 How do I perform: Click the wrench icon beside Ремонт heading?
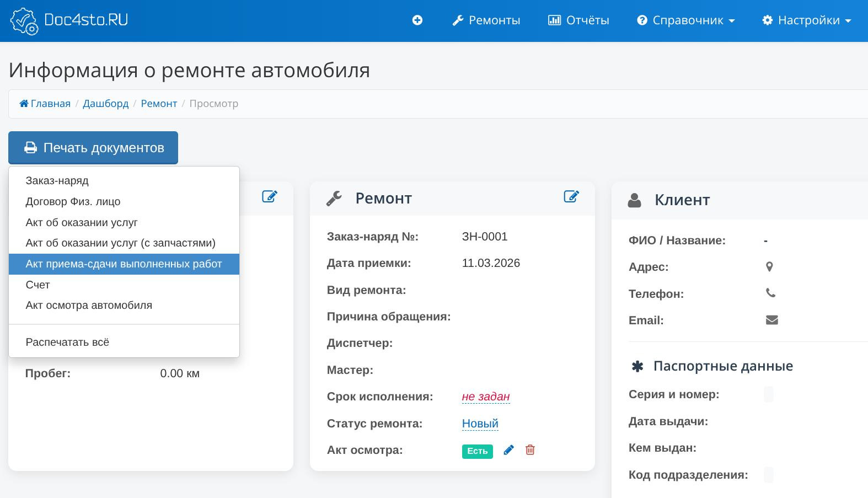click(334, 199)
